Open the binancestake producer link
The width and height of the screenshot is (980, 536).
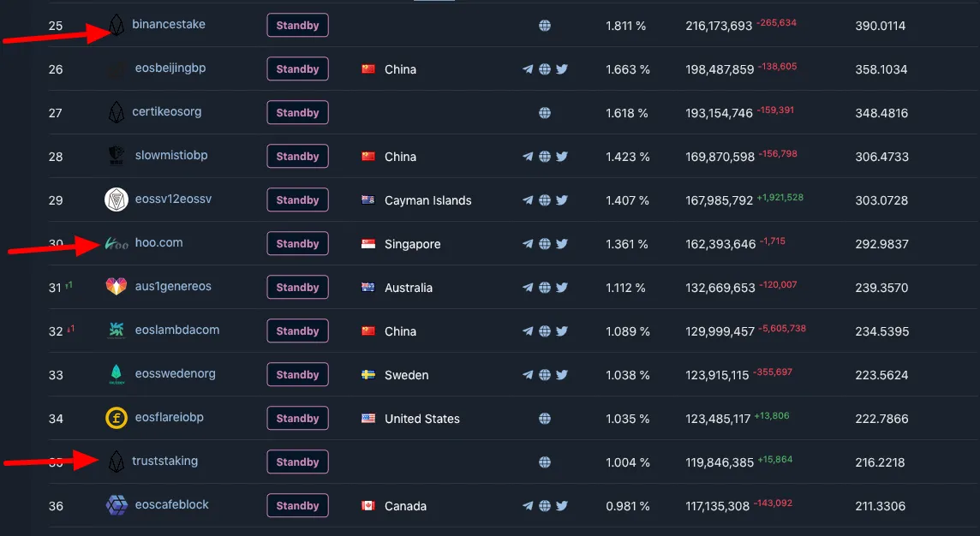169,24
